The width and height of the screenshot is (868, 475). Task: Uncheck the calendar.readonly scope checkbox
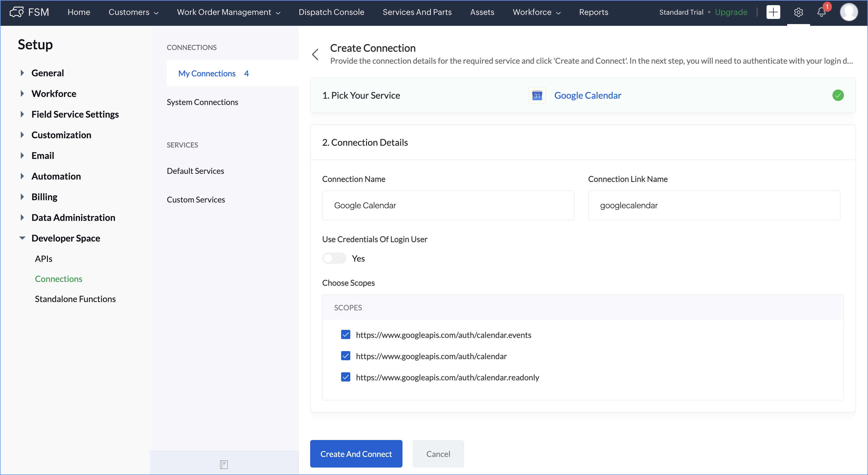345,377
